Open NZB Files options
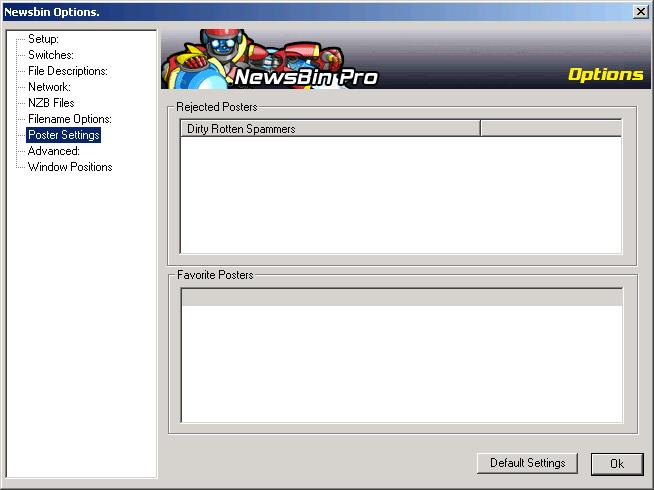The height and width of the screenshot is (490, 654). [51, 103]
